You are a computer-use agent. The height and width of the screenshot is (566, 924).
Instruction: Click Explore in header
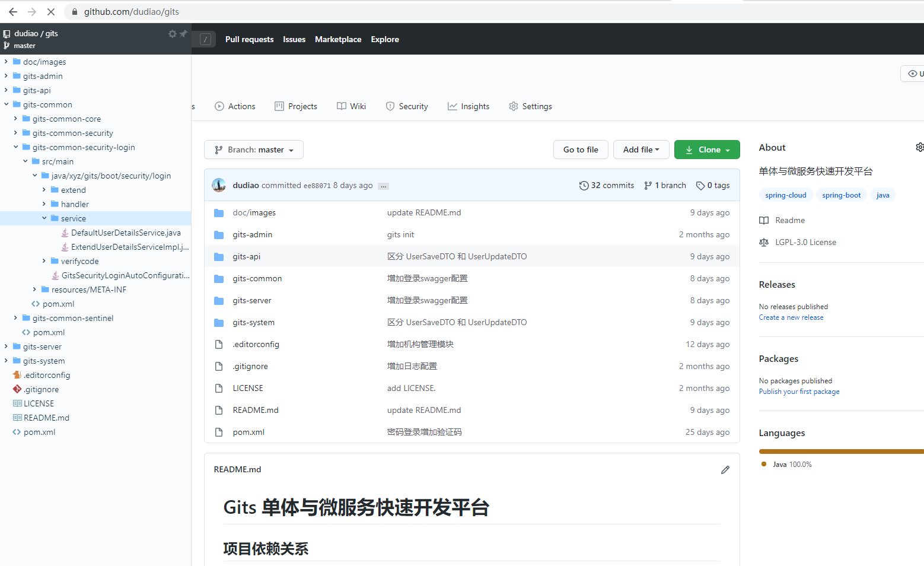click(x=385, y=39)
